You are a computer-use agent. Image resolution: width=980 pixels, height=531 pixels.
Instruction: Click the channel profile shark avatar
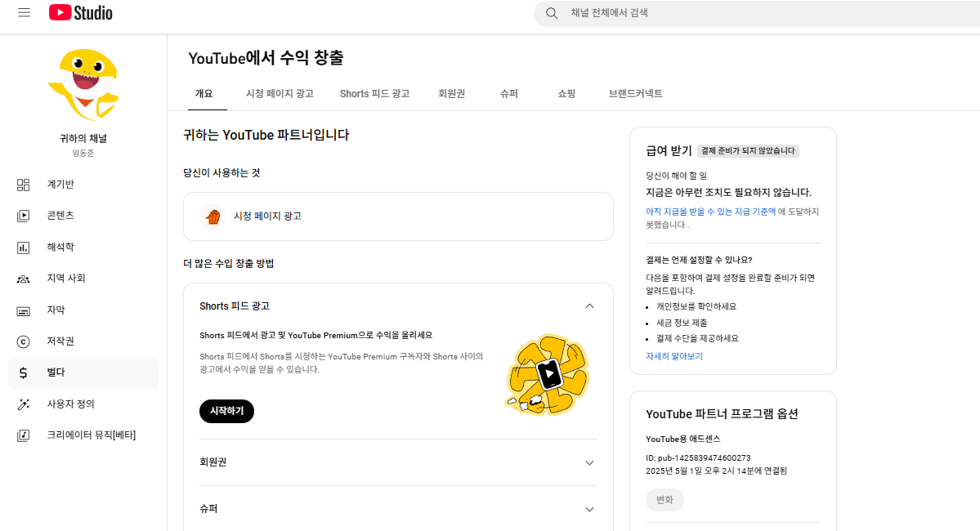click(83, 84)
